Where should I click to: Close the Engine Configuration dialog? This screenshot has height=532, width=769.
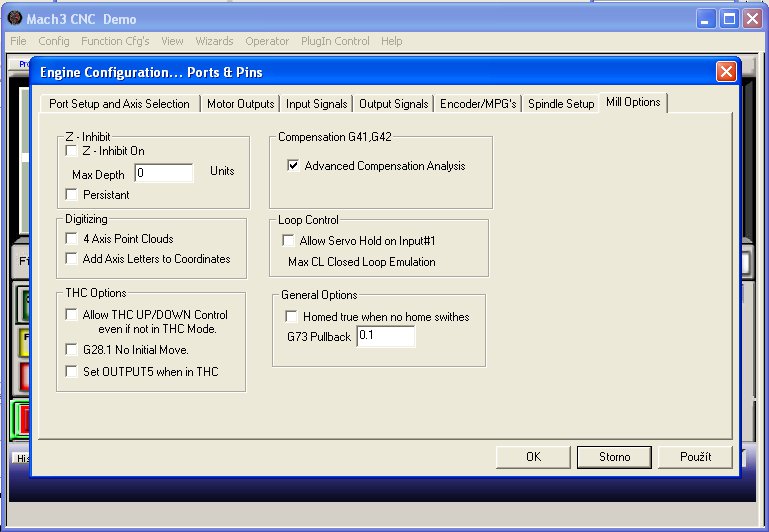[x=726, y=72]
